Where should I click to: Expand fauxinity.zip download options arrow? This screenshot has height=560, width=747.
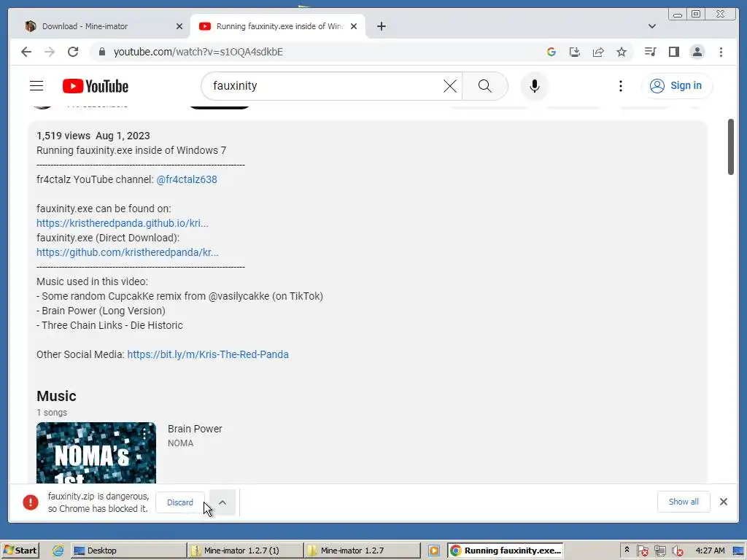(222, 502)
